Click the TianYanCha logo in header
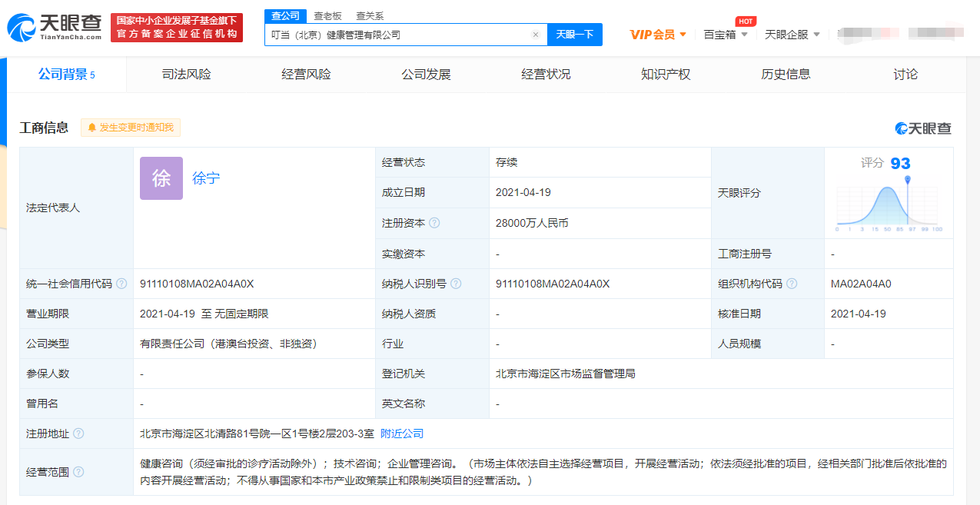Screen dimensions: 980x505 coord(54,28)
